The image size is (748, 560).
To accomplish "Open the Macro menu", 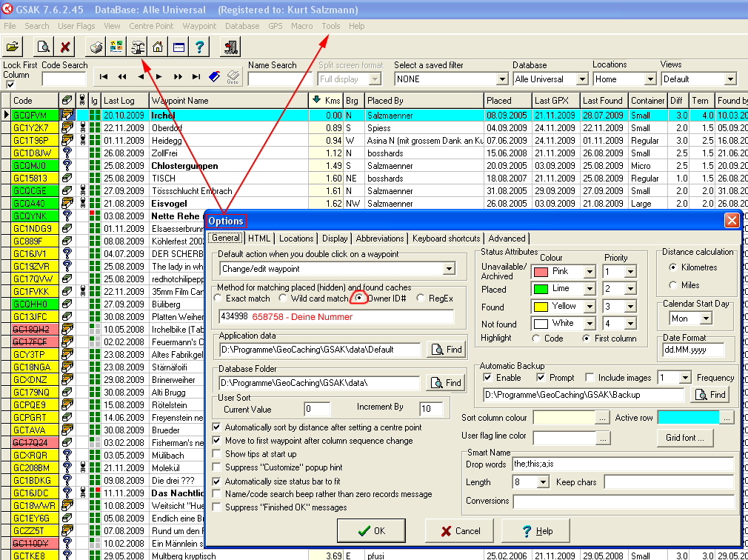I will [302, 26].
